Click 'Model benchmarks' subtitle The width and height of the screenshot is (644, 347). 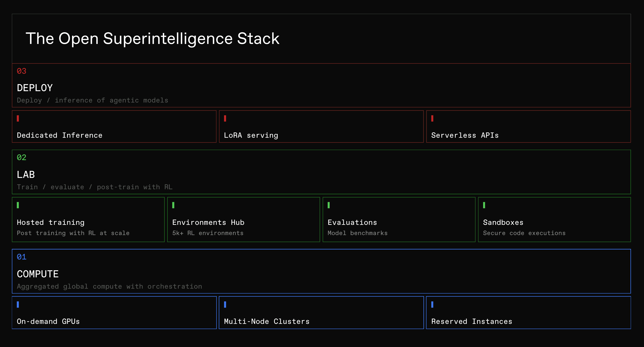358,233
